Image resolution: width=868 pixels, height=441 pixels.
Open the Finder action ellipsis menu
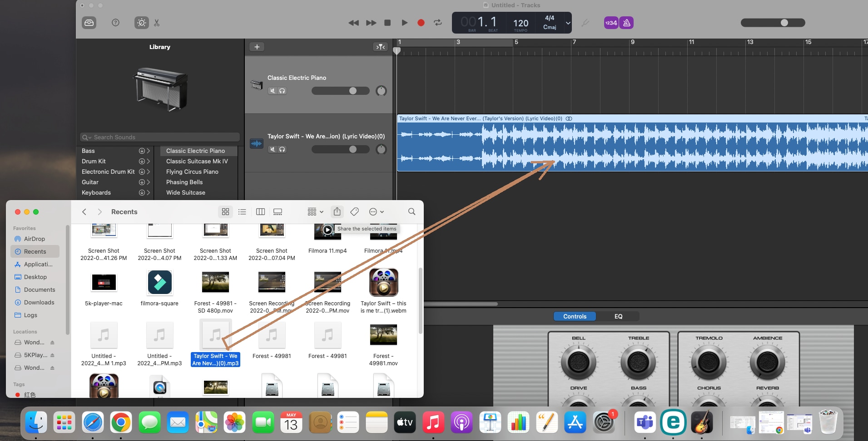376,212
